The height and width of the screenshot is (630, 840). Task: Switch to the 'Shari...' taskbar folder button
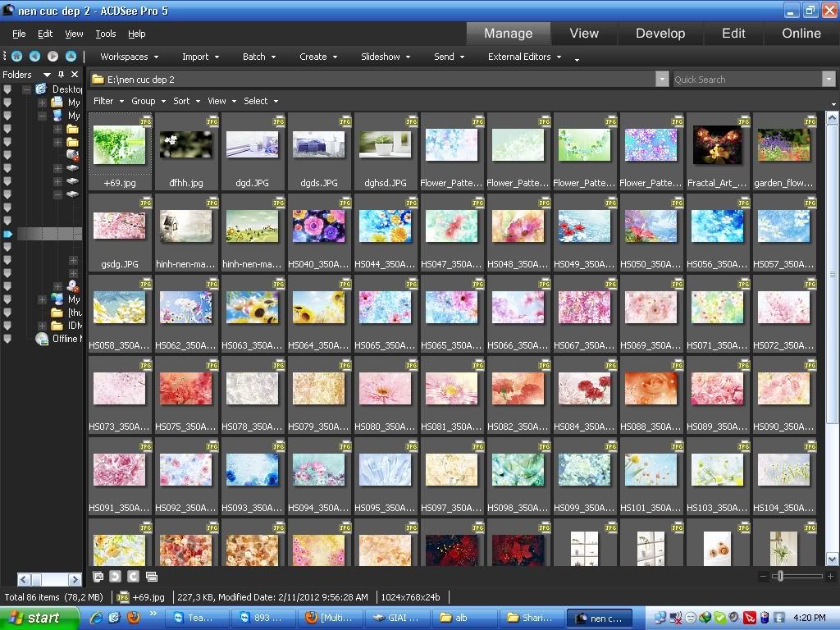point(532,618)
